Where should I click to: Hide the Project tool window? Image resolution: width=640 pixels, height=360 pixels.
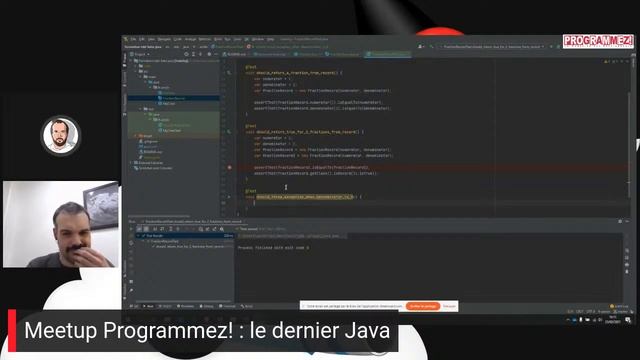[216, 54]
